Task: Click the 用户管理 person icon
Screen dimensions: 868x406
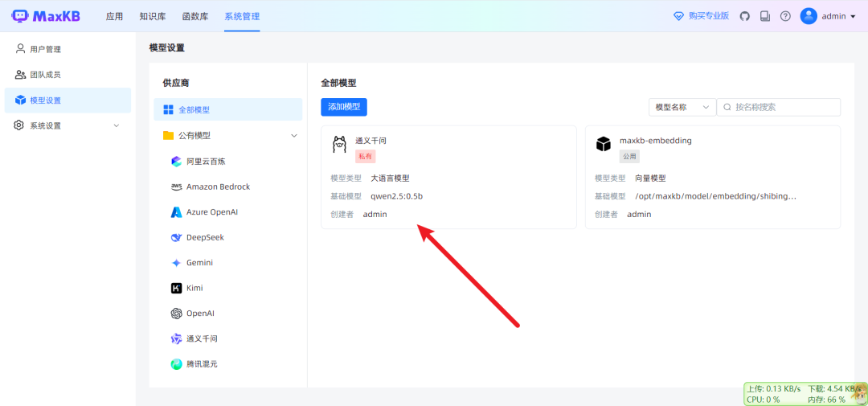Action: (20, 49)
